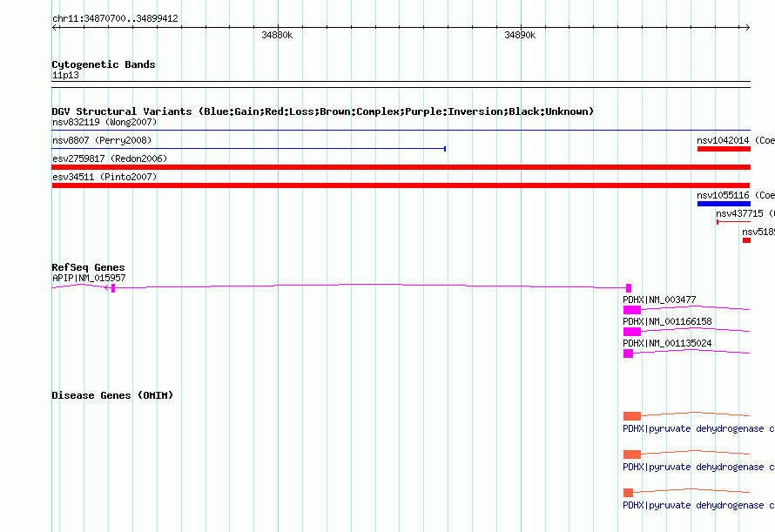Viewport: 775px width, 532px height.
Task: Click the 34880k ruler tick label
Action: click(x=277, y=35)
